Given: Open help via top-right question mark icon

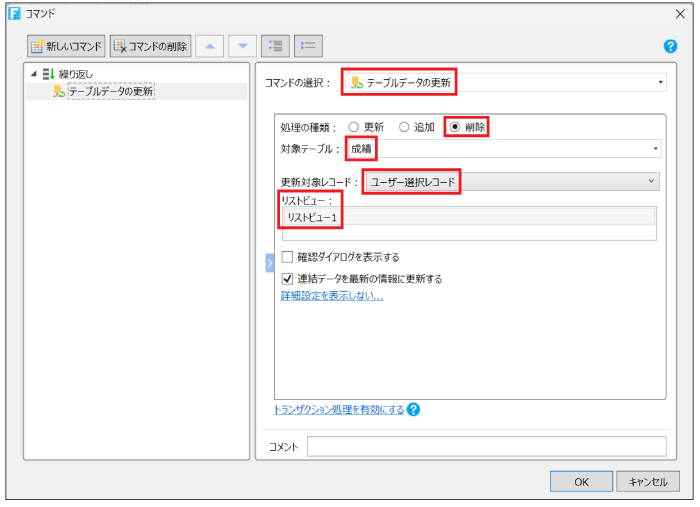Looking at the screenshot, I should [x=670, y=46].
